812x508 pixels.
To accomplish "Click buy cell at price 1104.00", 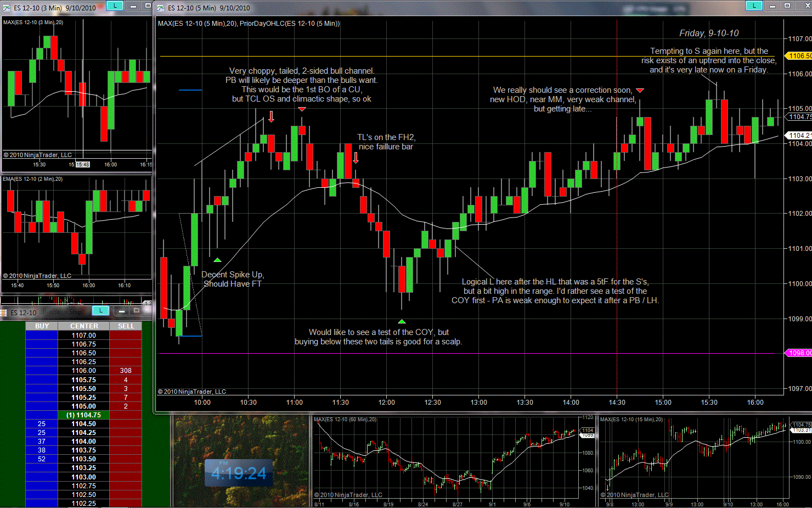I will pos(42,442).
